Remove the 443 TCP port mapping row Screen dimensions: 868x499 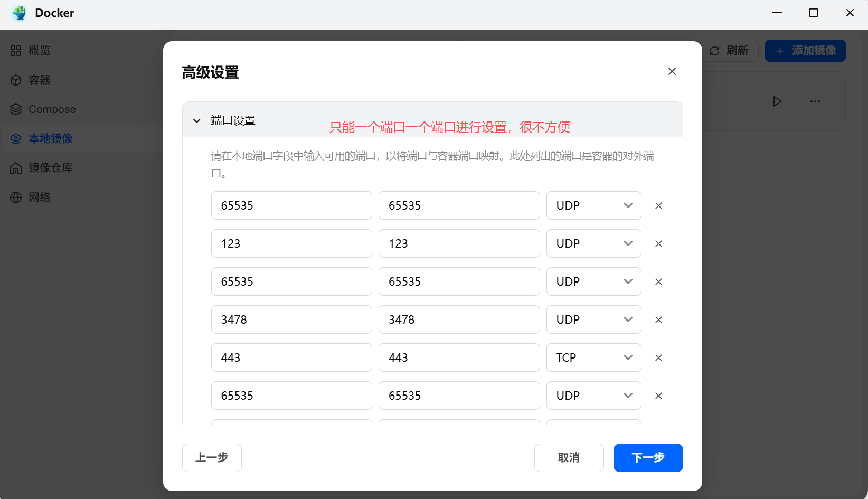[x=658, y=357]
